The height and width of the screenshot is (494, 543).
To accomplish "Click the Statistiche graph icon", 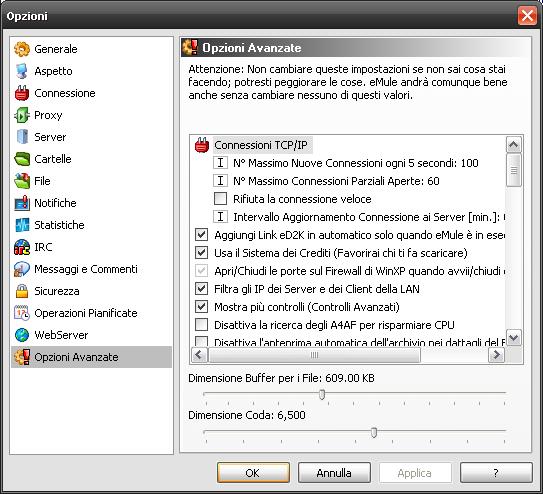I will 22,225.
